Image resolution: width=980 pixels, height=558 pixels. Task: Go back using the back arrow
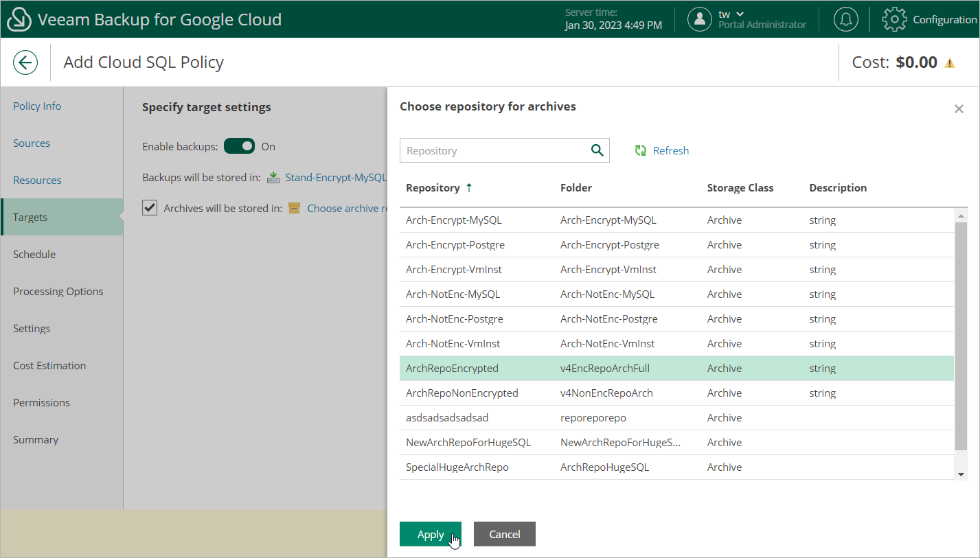click(25, 63)
